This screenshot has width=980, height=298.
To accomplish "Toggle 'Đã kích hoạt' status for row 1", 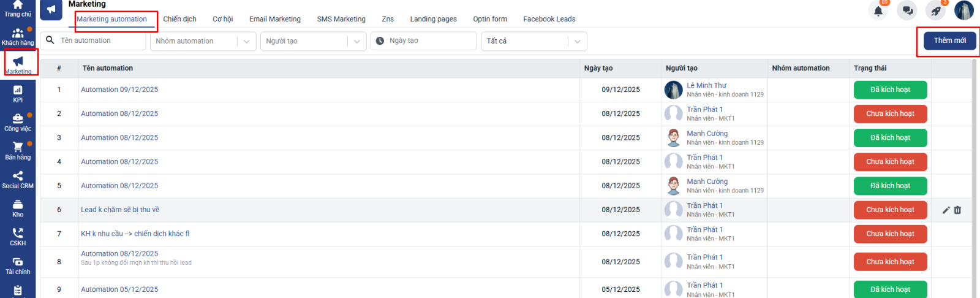I will (x=890, y=90).
